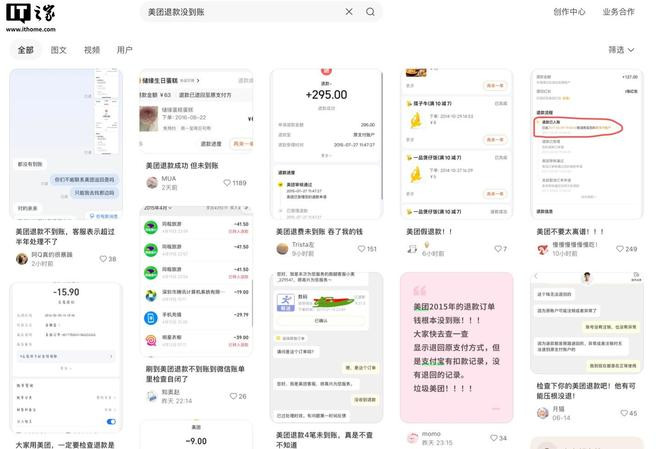
Task: Open post title 美团退费未到账 吞了我的钱
Action: [x=319, y=231]
